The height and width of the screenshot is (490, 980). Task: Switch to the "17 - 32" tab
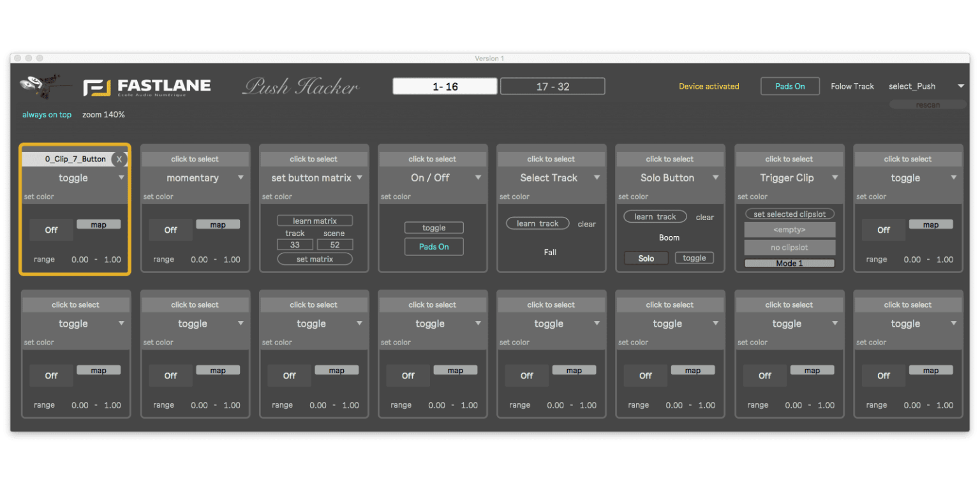click(x=552, y=85)
